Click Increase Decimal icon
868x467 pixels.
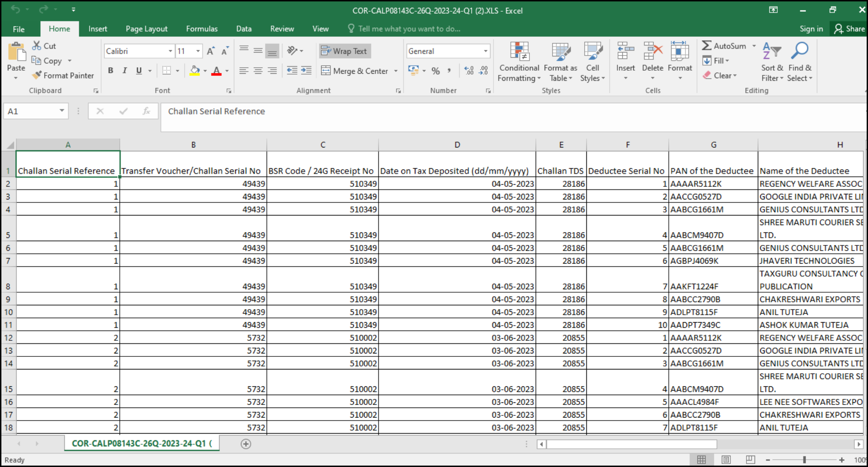469,71
